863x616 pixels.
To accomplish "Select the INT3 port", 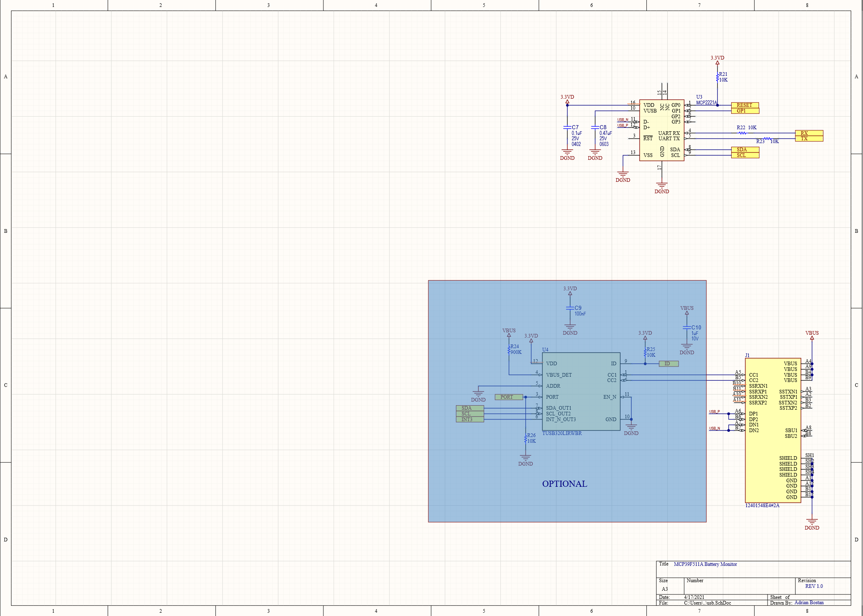I will [x=469, y=419].
